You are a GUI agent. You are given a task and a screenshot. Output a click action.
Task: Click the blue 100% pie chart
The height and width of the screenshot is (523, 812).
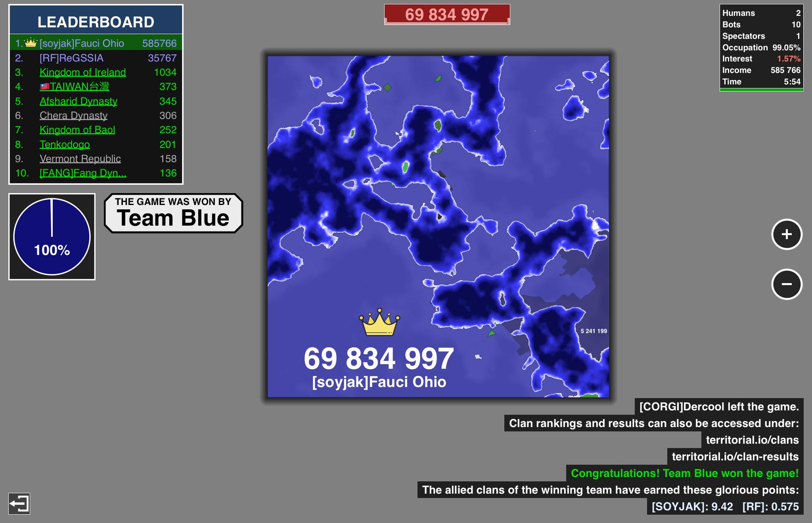52,237
